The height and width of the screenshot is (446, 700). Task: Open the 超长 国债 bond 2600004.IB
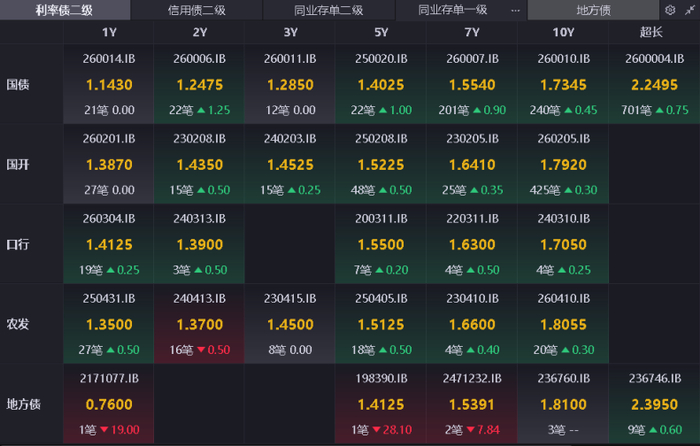(654, 58)
